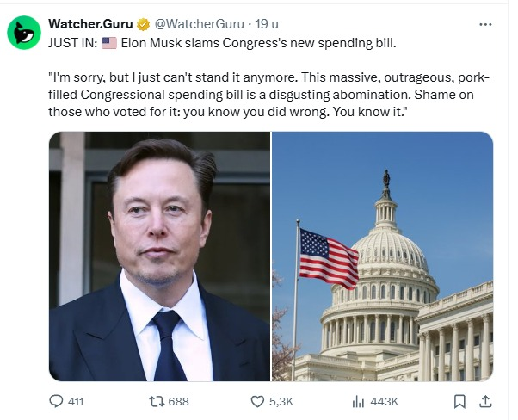This screenshot has width=518, height=420.
Task: Click the Watcher.Guru display name
Action: tap(90, 22)
